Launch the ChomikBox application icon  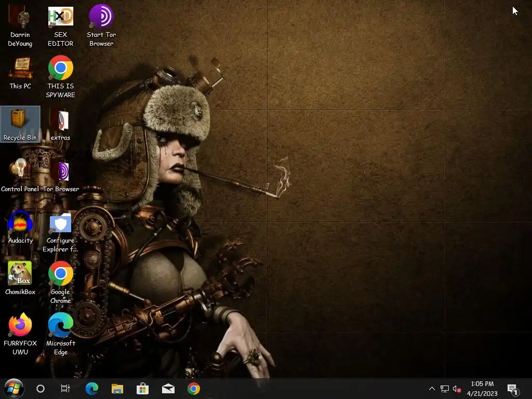pos(20,278)
